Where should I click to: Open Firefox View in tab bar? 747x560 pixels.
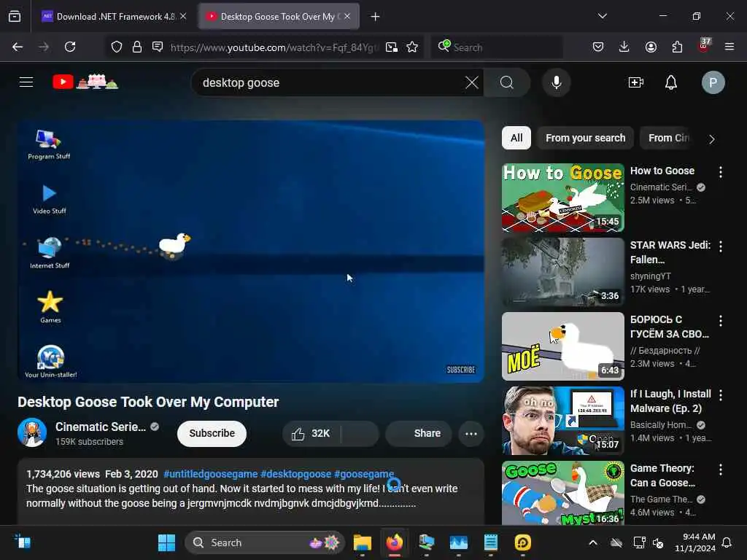click(15, 16)
